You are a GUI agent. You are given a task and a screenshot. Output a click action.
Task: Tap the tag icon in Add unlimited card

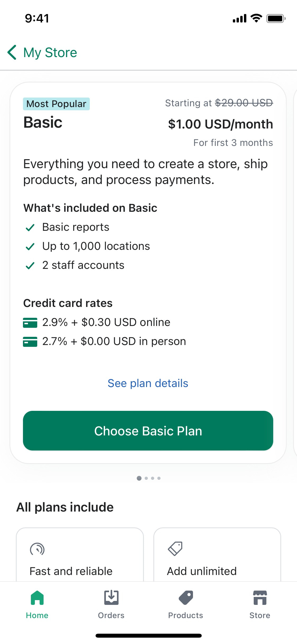175,549
